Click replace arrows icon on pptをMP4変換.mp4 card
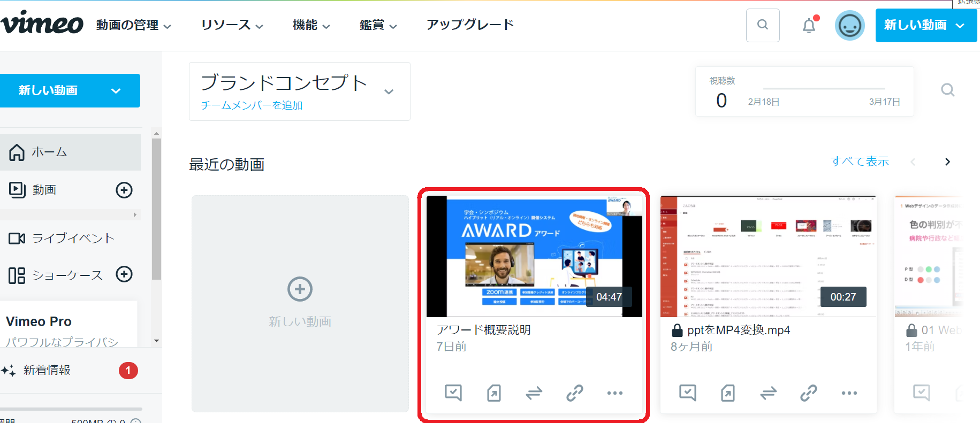The width and height of the screenshot is (980, 423). pyautogui.click(x=768, y=394)
